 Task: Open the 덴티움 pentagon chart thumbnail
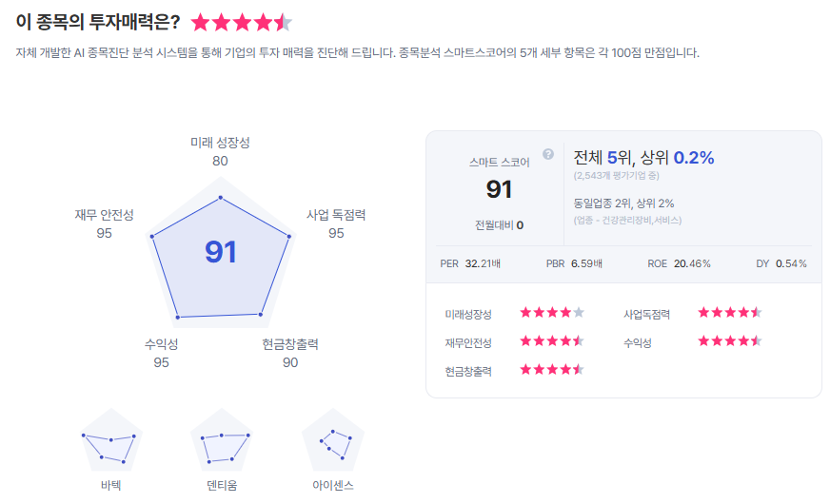(222, 440)
